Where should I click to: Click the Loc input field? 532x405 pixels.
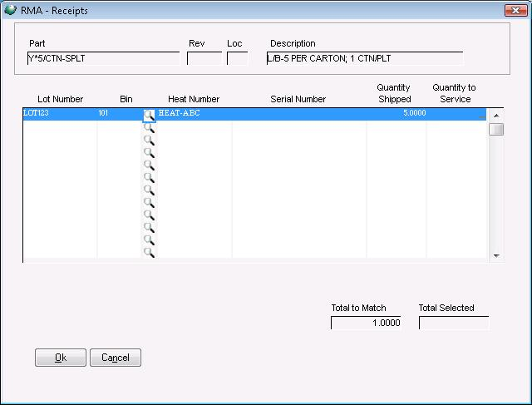[x=237, y=58]
